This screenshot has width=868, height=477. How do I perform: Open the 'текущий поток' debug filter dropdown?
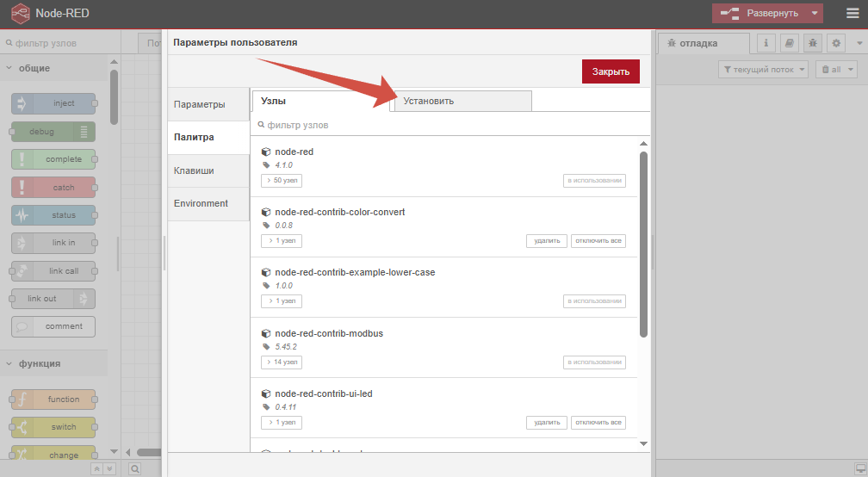[763, 70]
